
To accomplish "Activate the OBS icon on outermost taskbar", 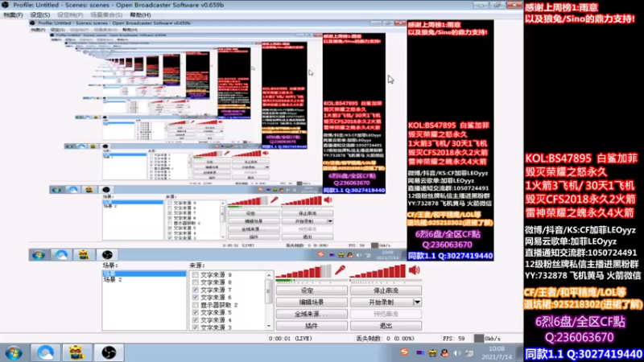I will click(x=109, y=353).
